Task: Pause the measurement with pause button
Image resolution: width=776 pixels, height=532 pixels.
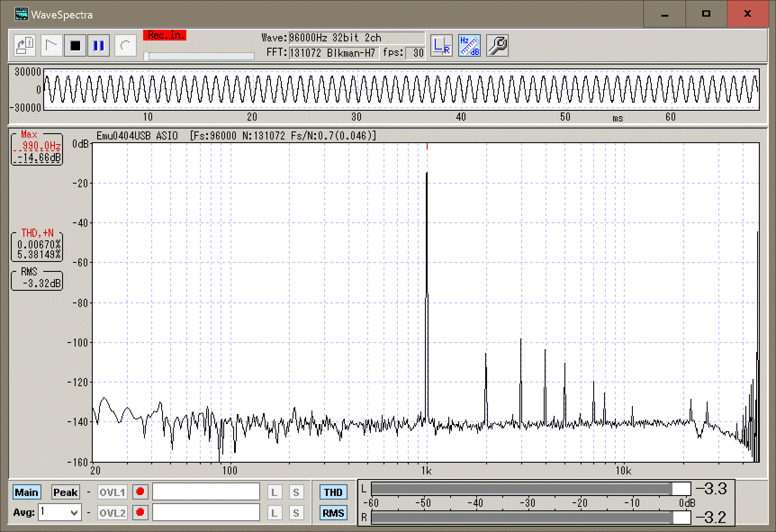Action: [99, 45]
